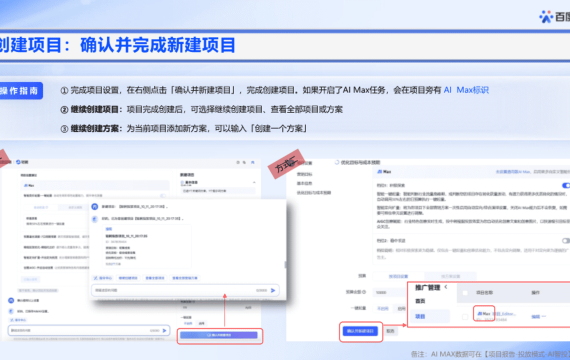The height and width of the screenshot is (360, 570).
Task: Collapse the 推广管理 sidebar with the chevron
Action: coord(446,287)
